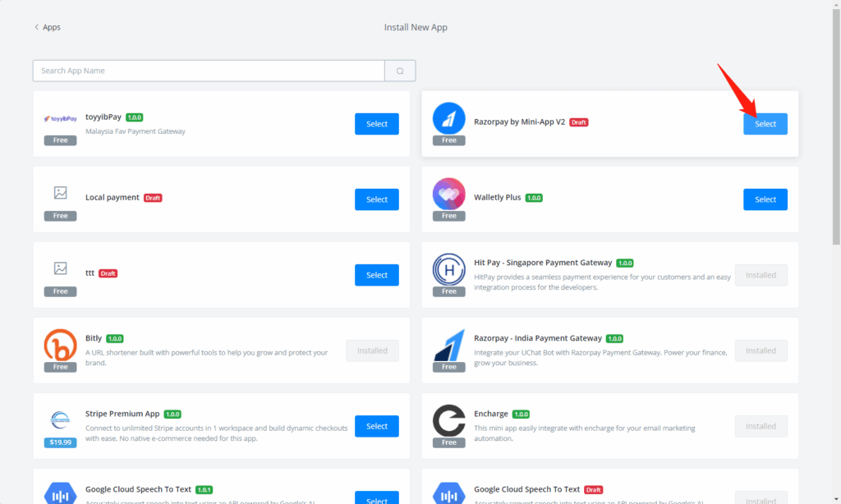Select the ttt draft app
The image size is (841, 504).
pyautogui.click(x=377, y=275)
